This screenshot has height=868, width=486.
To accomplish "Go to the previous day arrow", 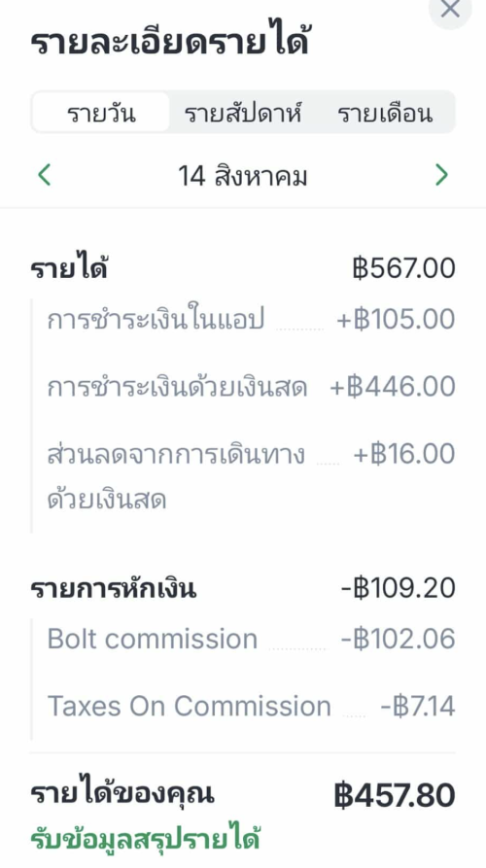I will pyautogui.click(x=45, y=176).
